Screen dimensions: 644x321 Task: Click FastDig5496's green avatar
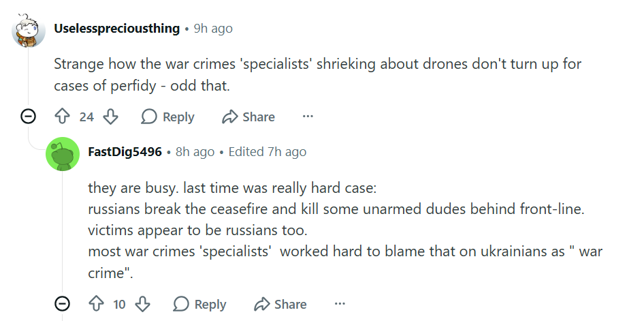click(62, 153)
